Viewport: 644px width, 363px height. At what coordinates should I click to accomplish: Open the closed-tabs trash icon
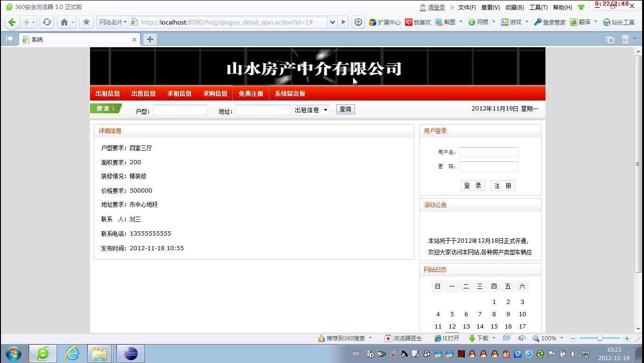coord(625,40)
